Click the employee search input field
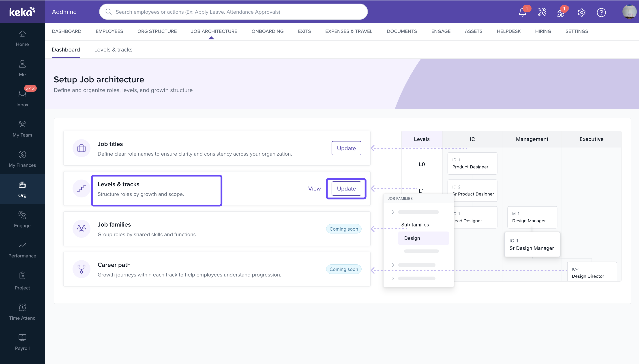639x364 pixels. (x=233, y=12)
